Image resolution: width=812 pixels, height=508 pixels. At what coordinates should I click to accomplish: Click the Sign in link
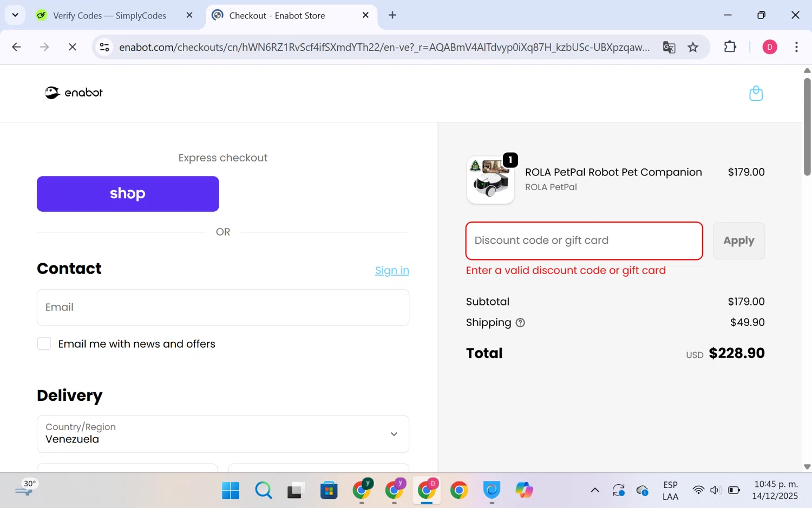tap(392, 270)
